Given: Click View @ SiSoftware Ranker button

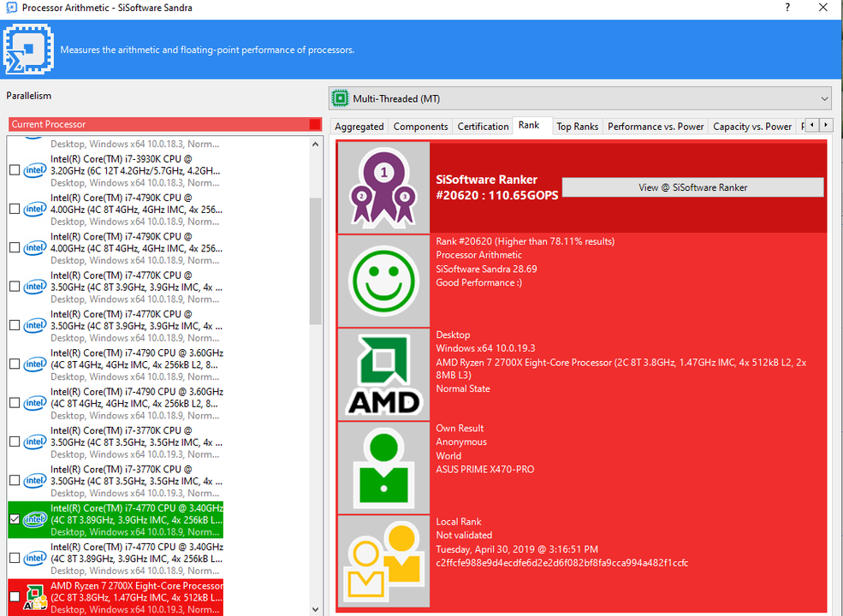Looking at the screenshot, I should point(692,187).
